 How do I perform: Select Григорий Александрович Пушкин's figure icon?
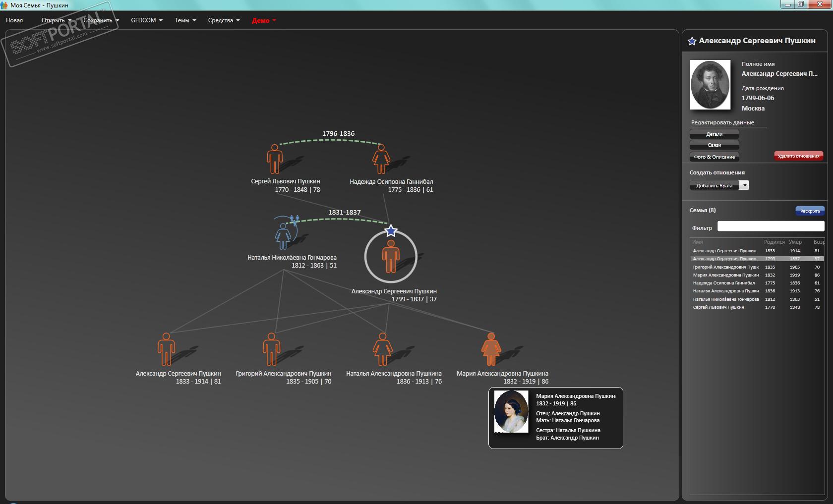(x=271, y=349)
